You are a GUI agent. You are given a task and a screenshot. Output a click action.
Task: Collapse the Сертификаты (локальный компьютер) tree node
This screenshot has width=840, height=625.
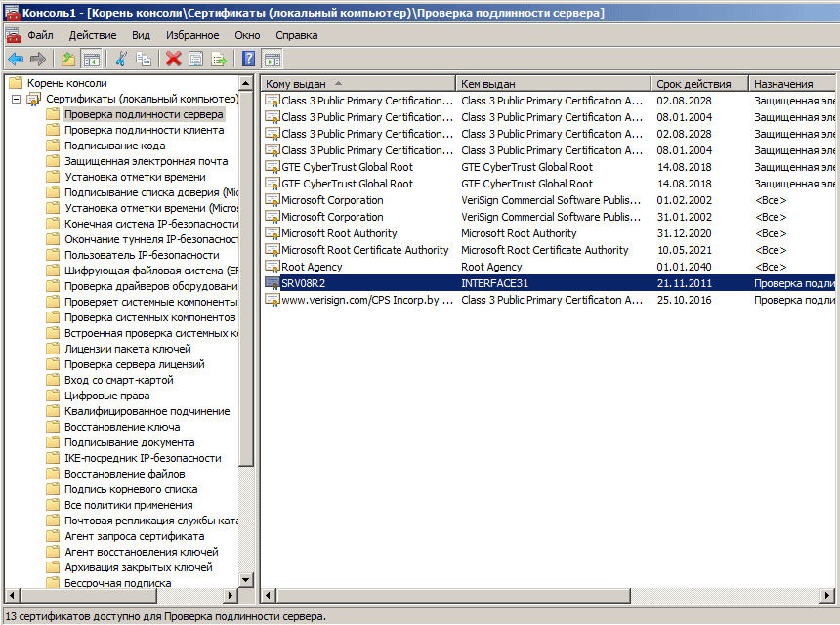point(17,100)
